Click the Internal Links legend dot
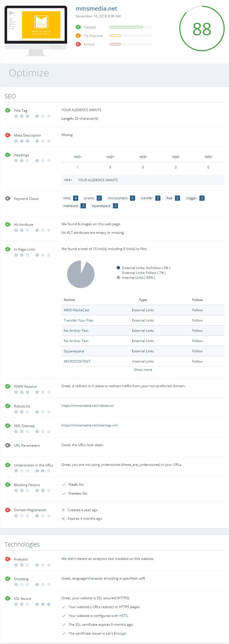The image size is (229, 644). pos(118,277)
